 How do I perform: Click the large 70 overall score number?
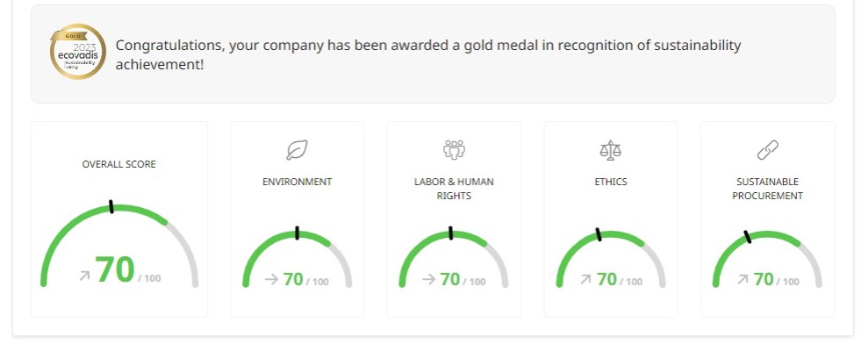tap(115, 269)
